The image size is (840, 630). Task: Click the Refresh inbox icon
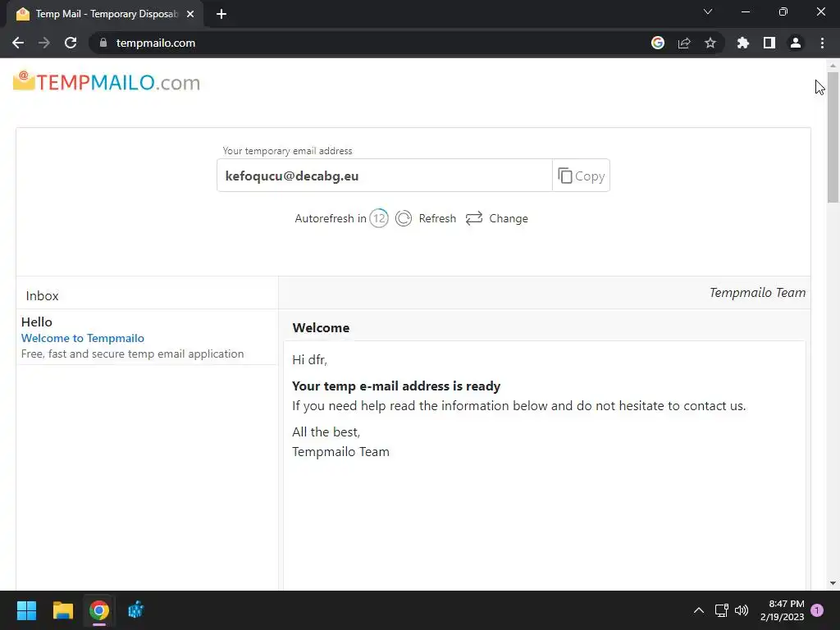tap(404, 218)
